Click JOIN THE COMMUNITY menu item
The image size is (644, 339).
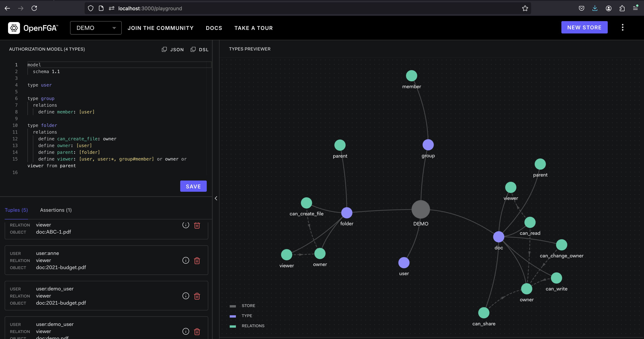pyautogui.click(x=161, y=28)
